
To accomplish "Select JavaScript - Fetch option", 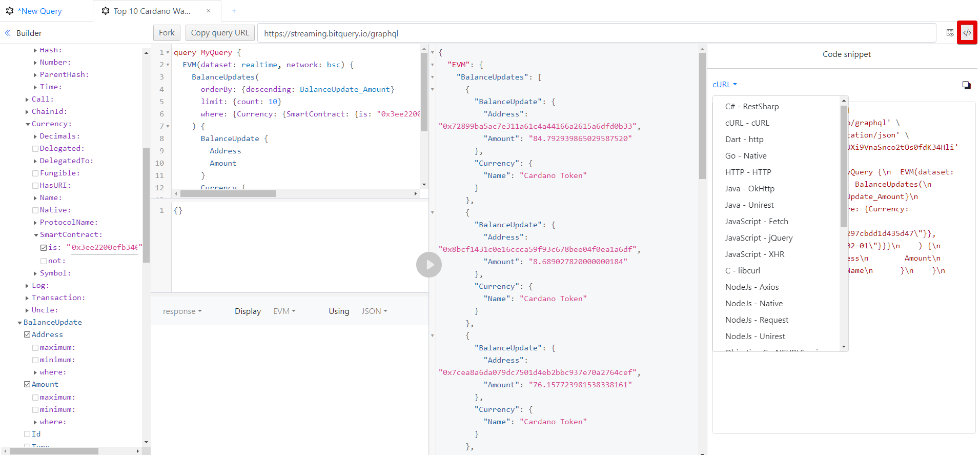I will [757, 222].
